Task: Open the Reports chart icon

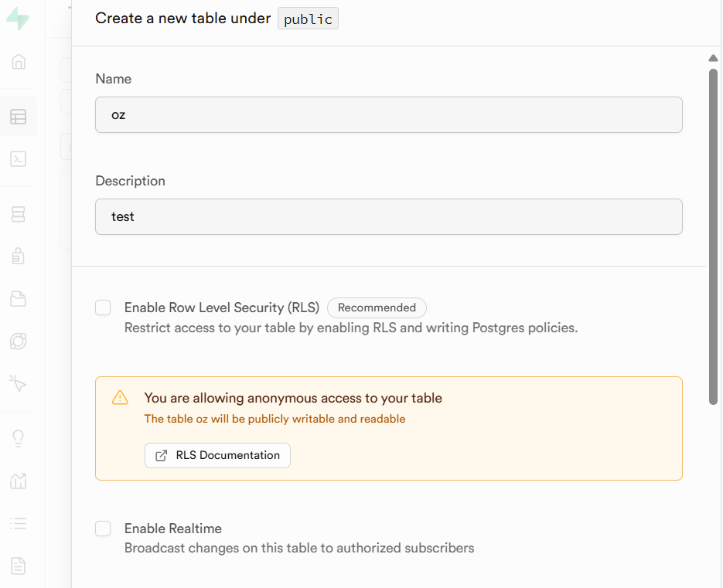Action: click(x=19, y=481)
